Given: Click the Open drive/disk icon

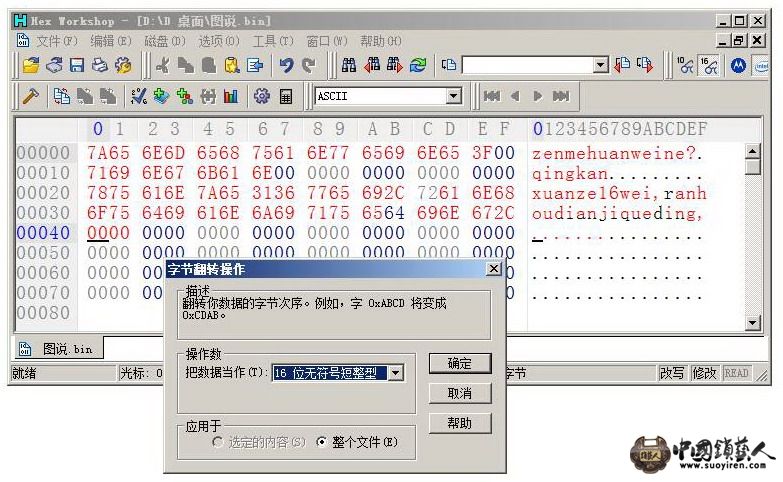Looking at the screenshot, I should [54, 65].
